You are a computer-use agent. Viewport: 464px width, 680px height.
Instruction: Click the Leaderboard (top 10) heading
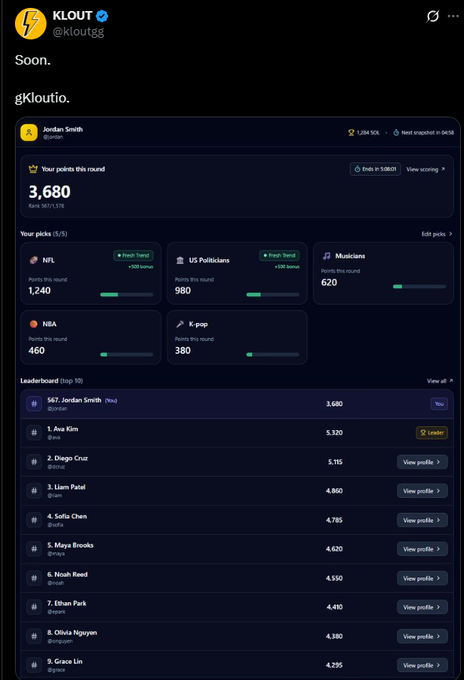coord(52,381)
